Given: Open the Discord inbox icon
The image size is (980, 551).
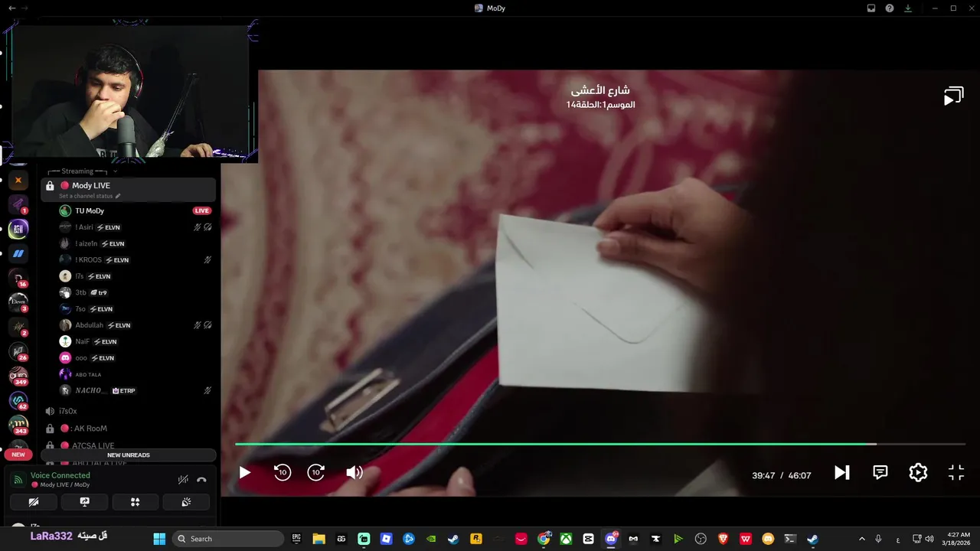Looking at the screenshot, I should pos(871,8).
